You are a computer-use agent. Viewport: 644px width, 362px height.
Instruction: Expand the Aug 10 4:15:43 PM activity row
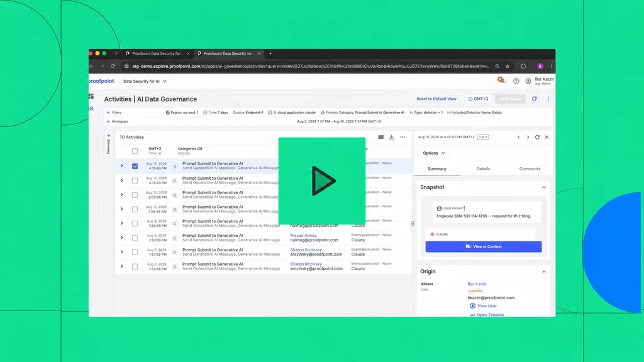(121, 166)
